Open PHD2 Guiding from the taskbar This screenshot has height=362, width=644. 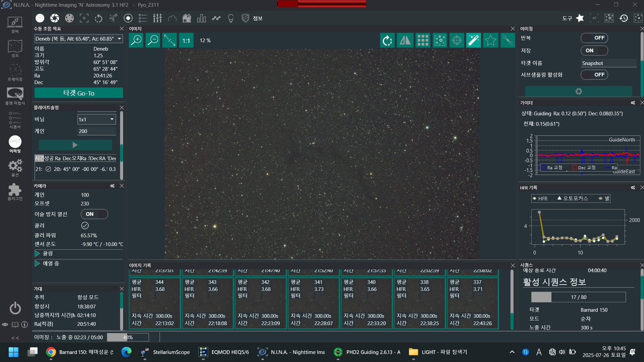pos(367,352)
